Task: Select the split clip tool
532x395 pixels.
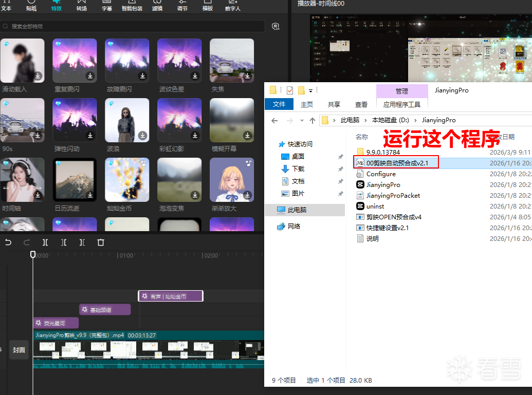Action: point(45,242)
